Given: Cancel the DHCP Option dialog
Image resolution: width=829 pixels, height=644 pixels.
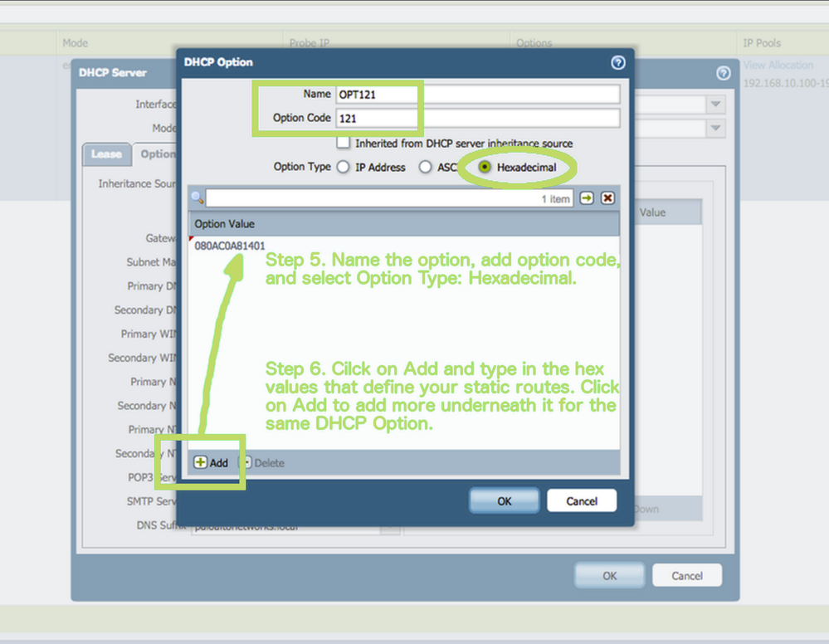Looking at the screenshot, I should click(x=582, y=500).
